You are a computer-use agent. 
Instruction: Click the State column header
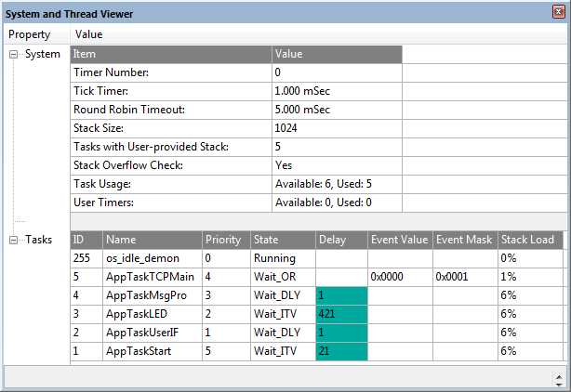click(283, 240)
